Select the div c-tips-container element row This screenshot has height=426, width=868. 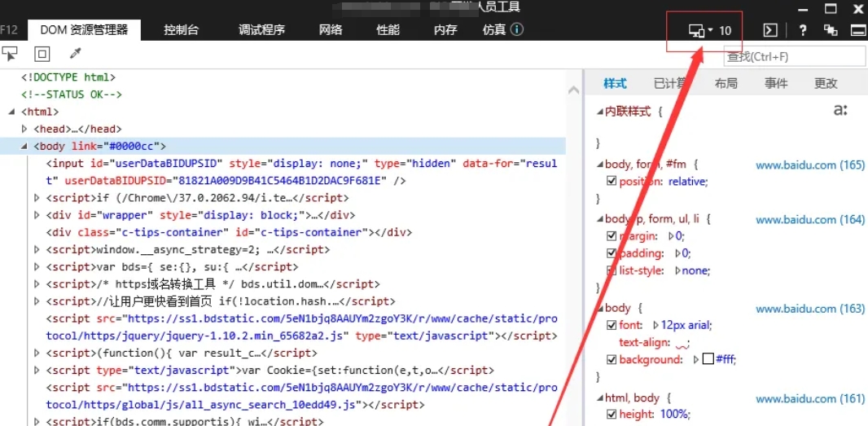click(229, 232)
